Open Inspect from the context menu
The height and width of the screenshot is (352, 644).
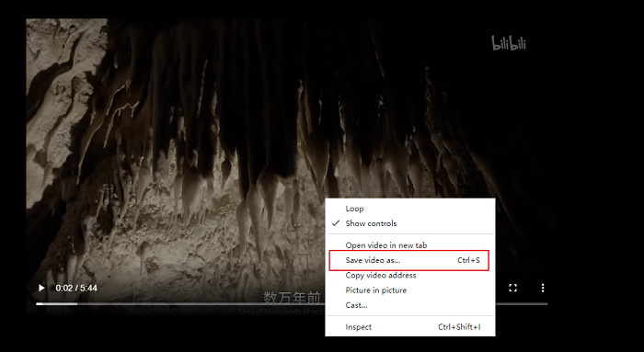click(410, 327)
